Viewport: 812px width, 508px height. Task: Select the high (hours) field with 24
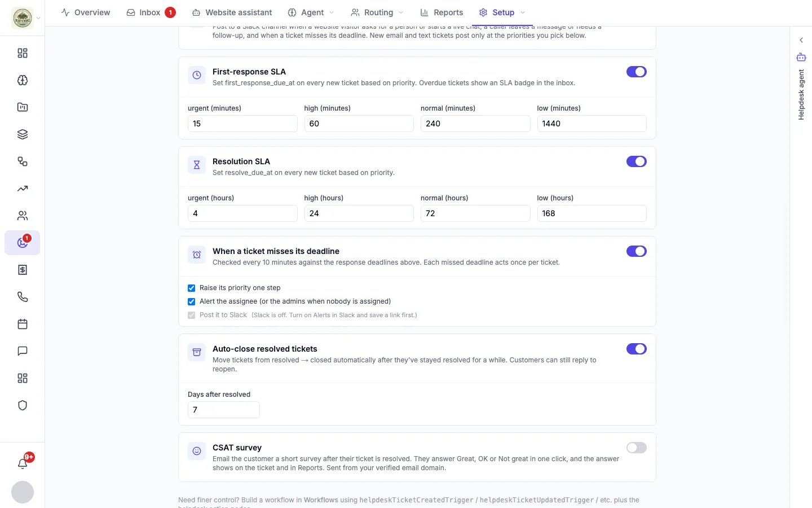359,213
